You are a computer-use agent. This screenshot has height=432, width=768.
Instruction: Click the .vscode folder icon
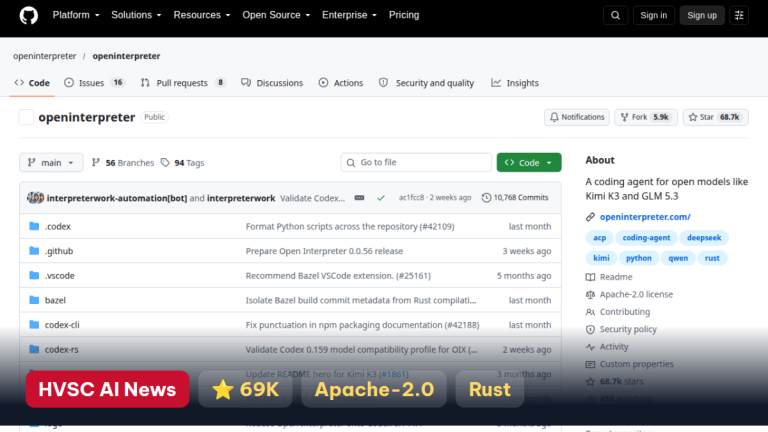pos(34,275)
